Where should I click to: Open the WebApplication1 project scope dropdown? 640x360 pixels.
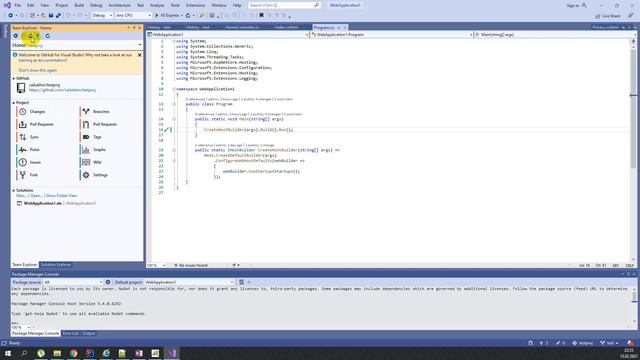tap(228, 35)
